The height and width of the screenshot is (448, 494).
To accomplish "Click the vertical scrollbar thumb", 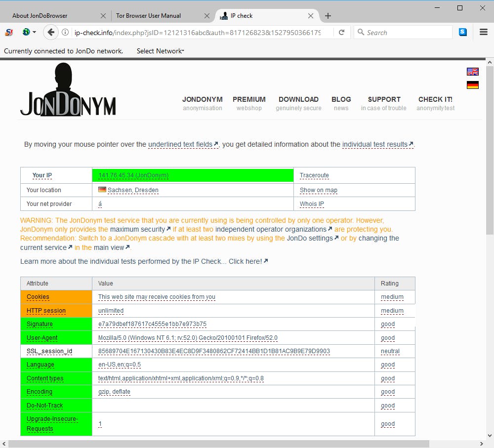I will tap(490, 150).
